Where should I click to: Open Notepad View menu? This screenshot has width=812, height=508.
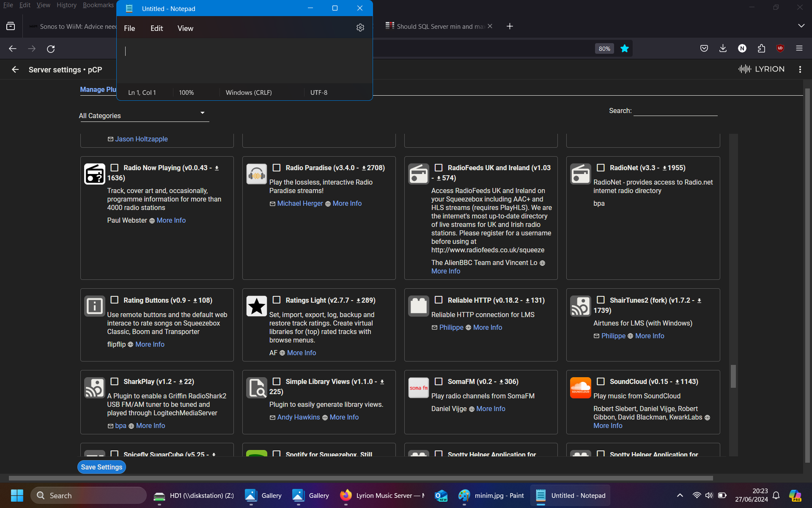point(185,28)
